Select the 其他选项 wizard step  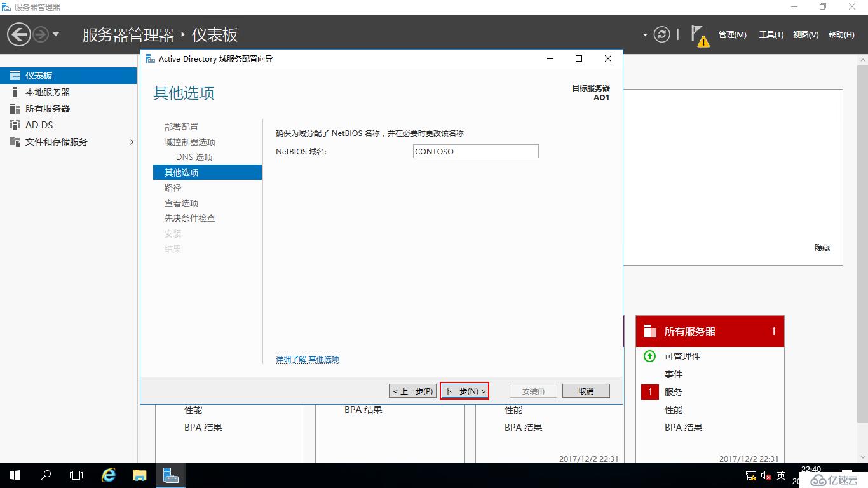207,172
